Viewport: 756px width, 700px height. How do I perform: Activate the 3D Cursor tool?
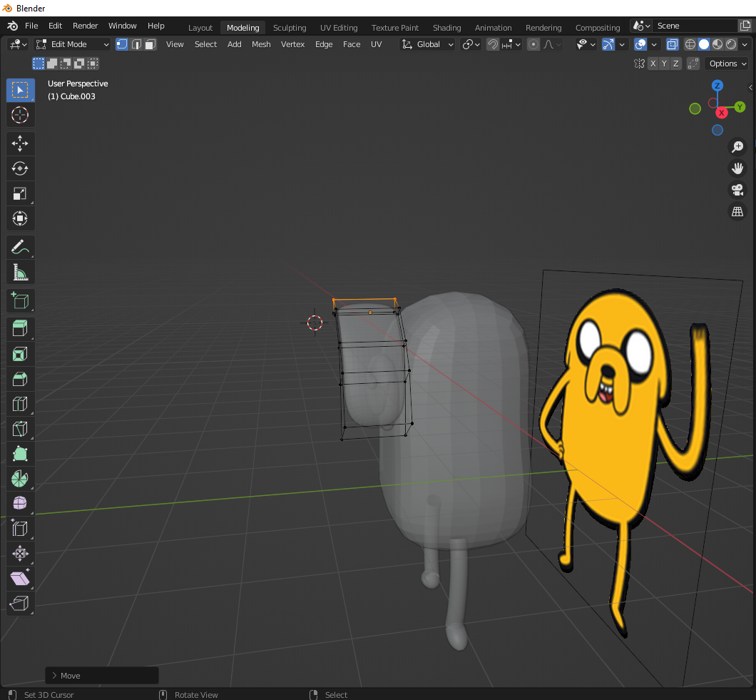pyautogui.click(x=20, y=115)
